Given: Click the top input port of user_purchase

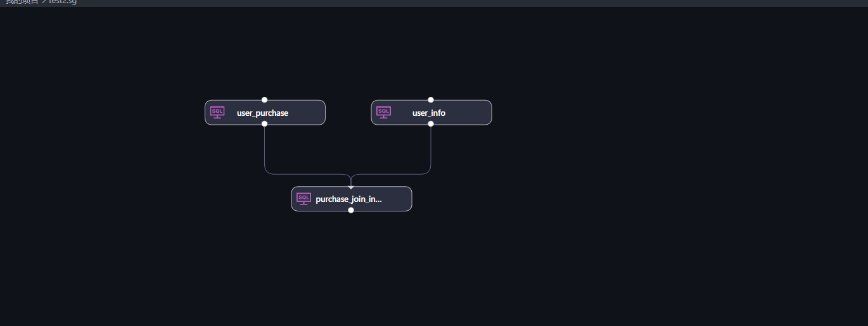Looking at the screenshot, I should [264, 100].
